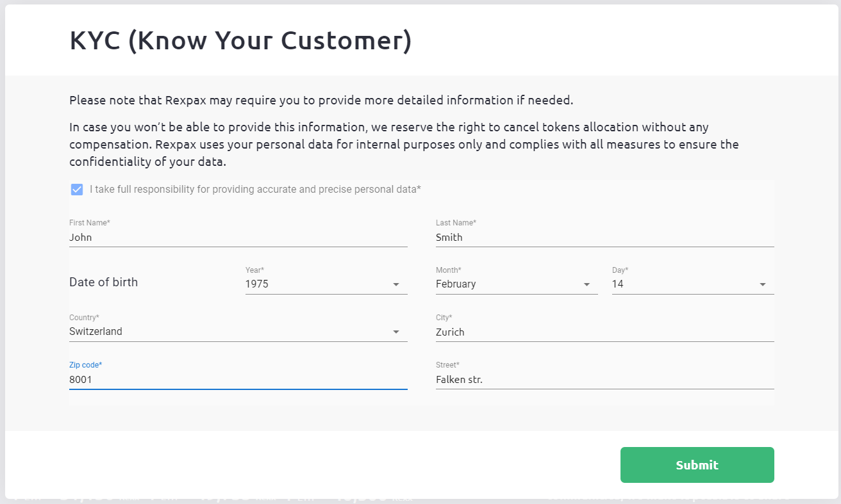Click the 'Please note that Rexpax' sentence
The height and width of the screenshot is (504, 841).
[x=321, y=101]
